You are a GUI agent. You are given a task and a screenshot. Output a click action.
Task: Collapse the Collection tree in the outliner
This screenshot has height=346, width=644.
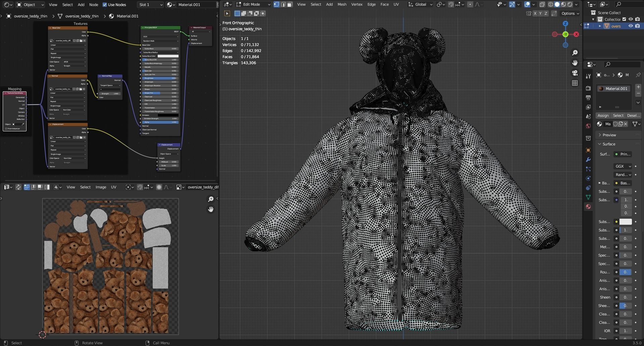593,19
